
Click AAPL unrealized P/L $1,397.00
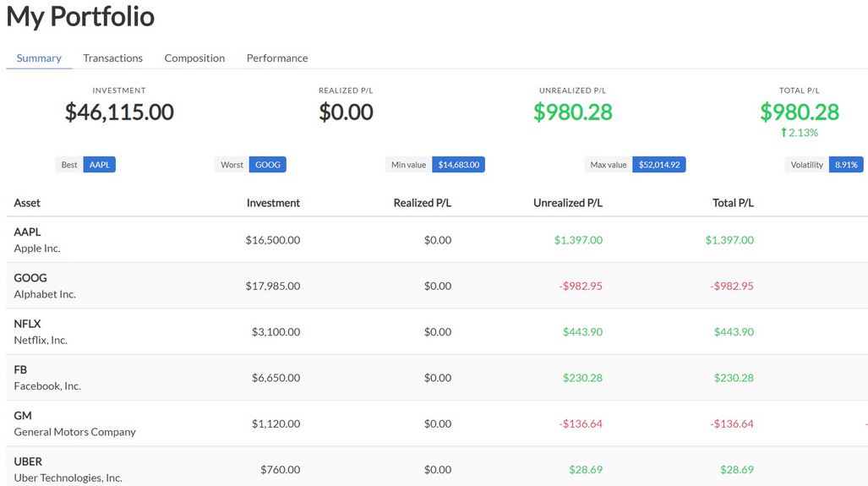[578, 240]
